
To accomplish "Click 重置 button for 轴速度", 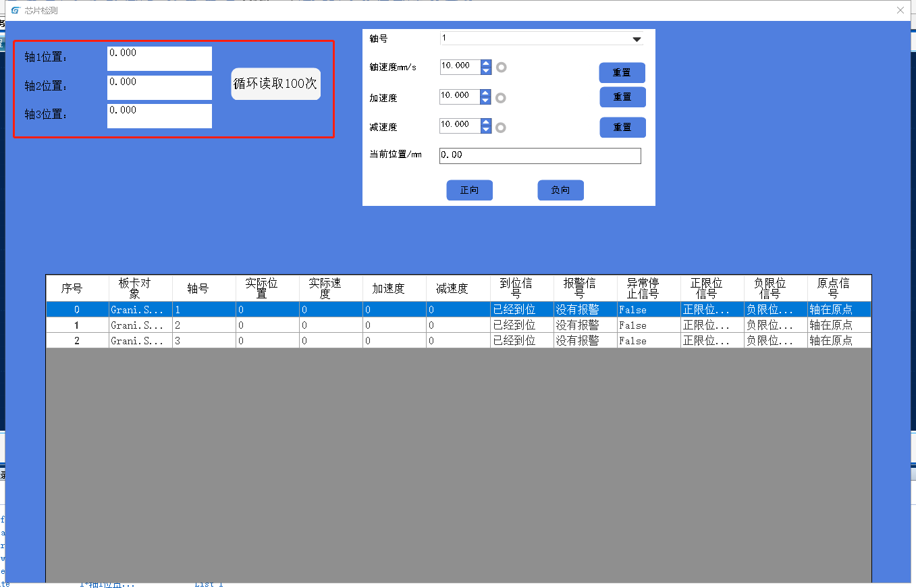I will tap(622, 73).
